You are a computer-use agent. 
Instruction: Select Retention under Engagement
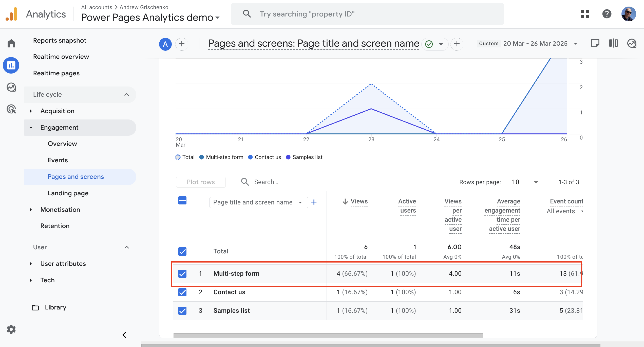tap(55, 226)
